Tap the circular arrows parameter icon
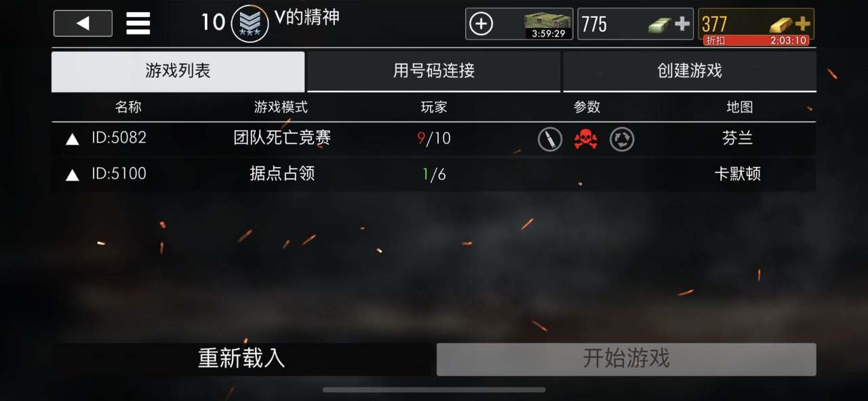The image size is (868, 401). point(622,139)
